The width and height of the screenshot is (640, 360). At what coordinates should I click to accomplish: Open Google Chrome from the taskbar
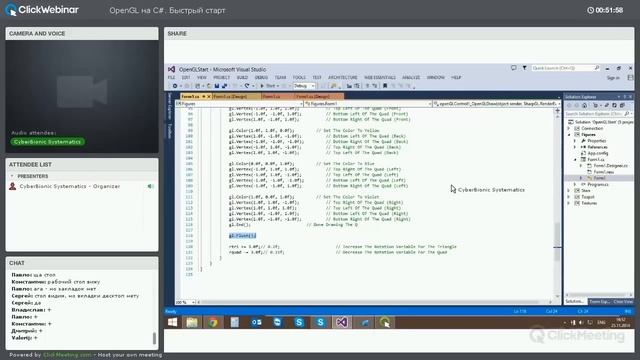click(x=213, y=322)
